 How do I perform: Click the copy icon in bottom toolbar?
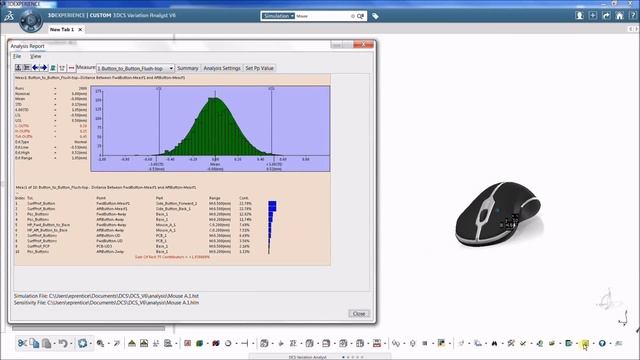[34, 343]
